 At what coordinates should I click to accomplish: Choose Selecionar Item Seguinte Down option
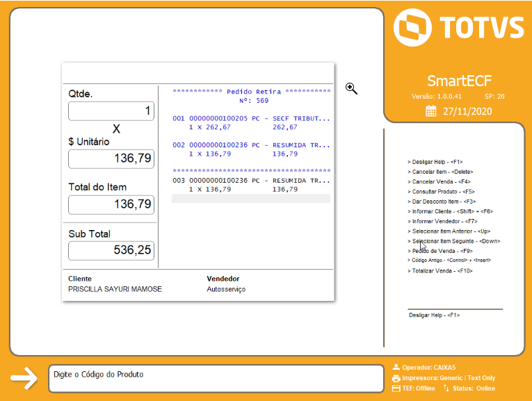coord(454,241)
